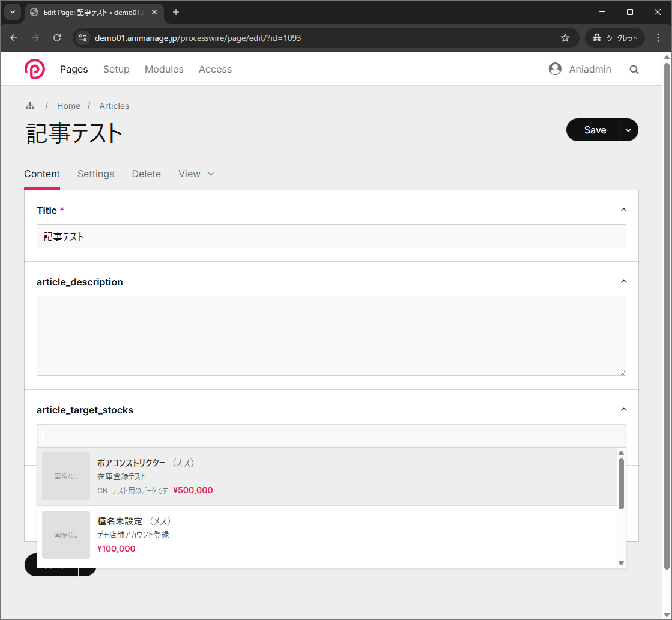This screenshot has width=672, height=620.
Task: Switch to the Settings tab
Action: [x=95, y=174]
